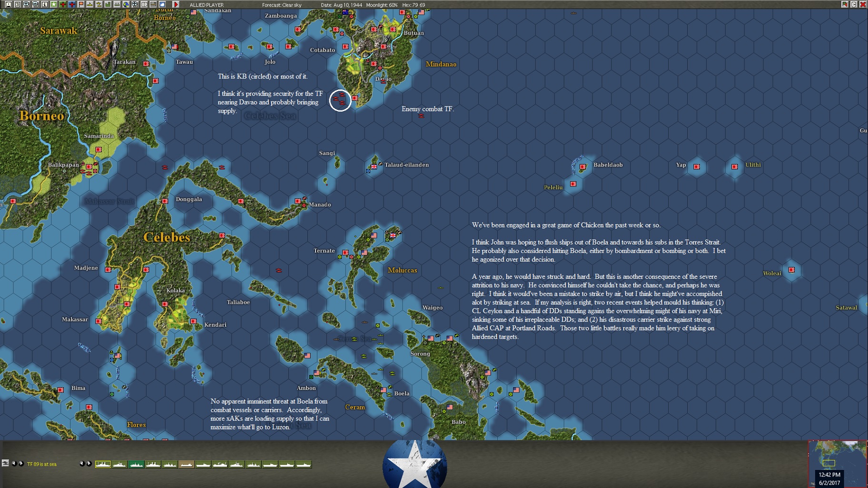Select the Japanese base flag at Samarinda

(99, 150)
